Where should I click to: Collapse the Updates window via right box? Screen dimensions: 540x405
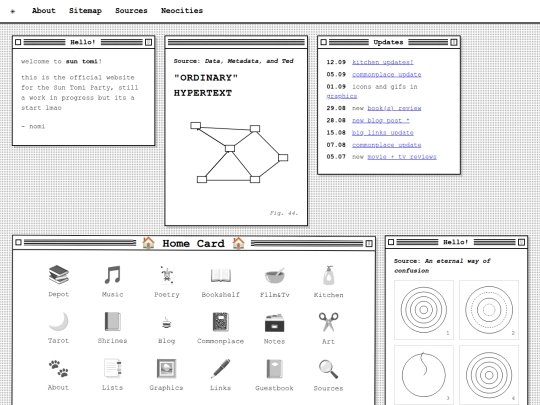(454, 42)
